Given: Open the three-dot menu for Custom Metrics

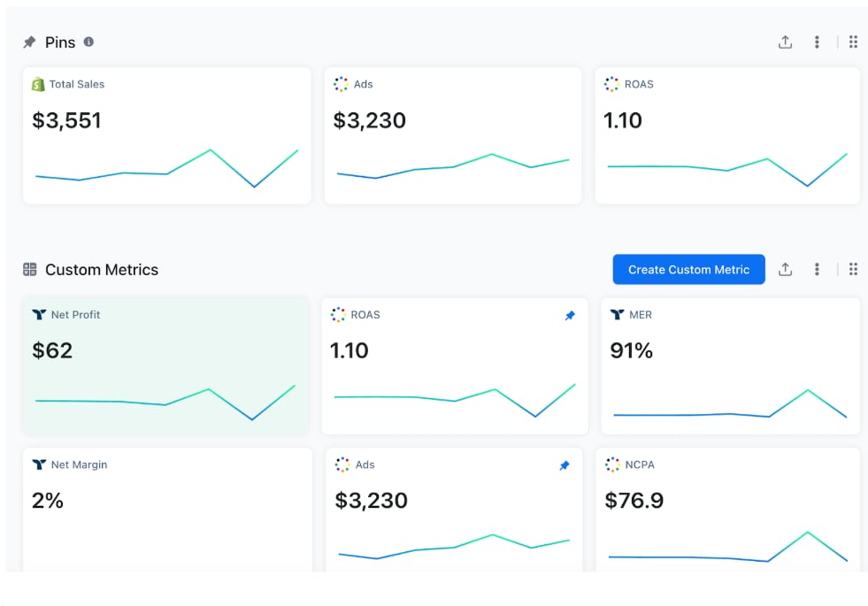Looking at the screenshot, I should 817,270.
